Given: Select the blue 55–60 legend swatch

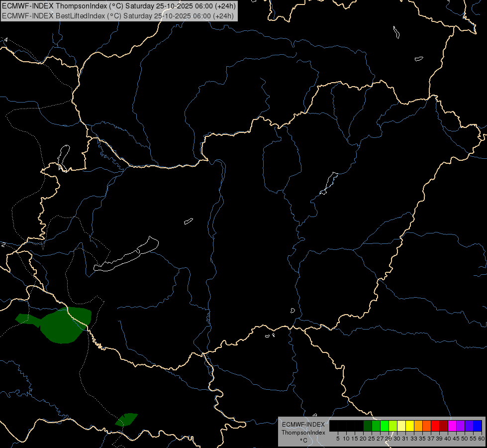Looking at the screenshot, I should point(478,426).
